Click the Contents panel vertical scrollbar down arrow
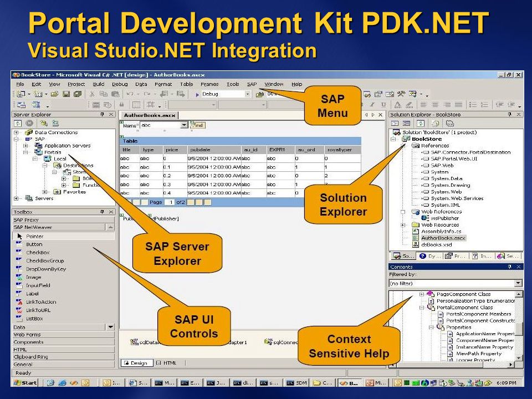Screen dimensions: 532x399 click(x=519, y=358)
